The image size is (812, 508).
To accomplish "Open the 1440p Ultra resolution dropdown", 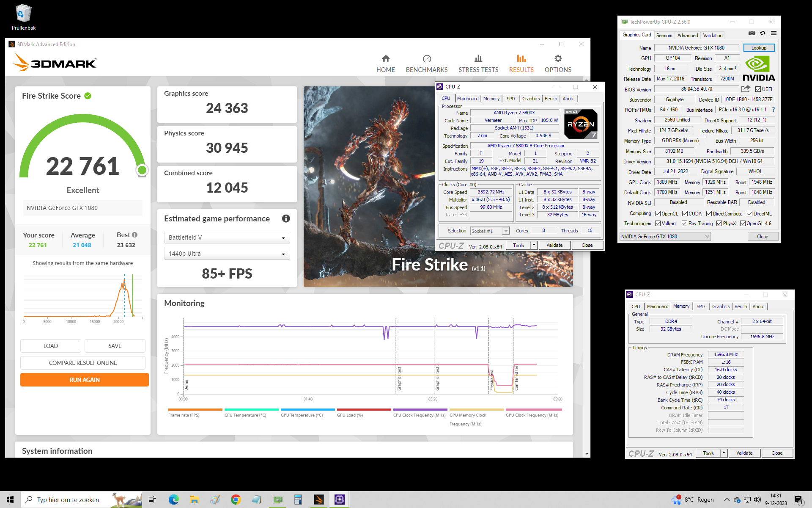I will pos(227,253).
